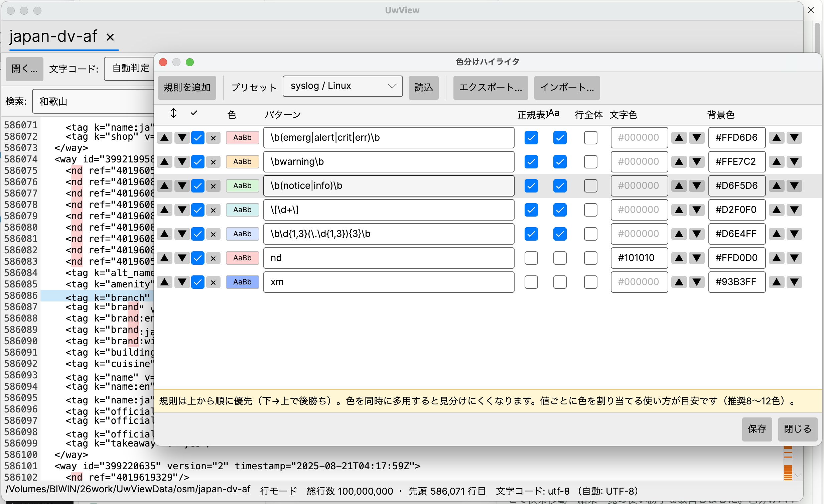Image resolution: width=824 pixels, height=504 pixels.
Task: Move the emerg|alert rule down
Action: click(182, 138)
